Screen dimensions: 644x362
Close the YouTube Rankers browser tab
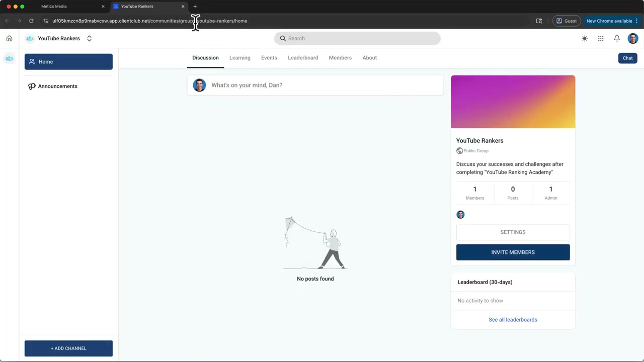pyautogui.click(x=183, y=7)
